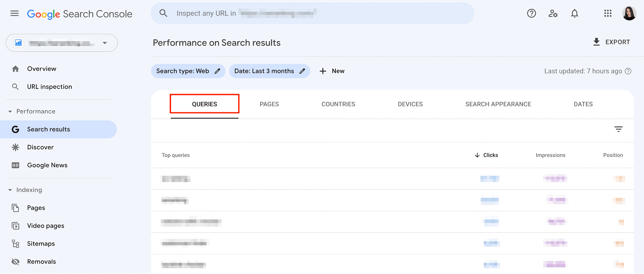Open the Help question mark icon

[531, 13]
